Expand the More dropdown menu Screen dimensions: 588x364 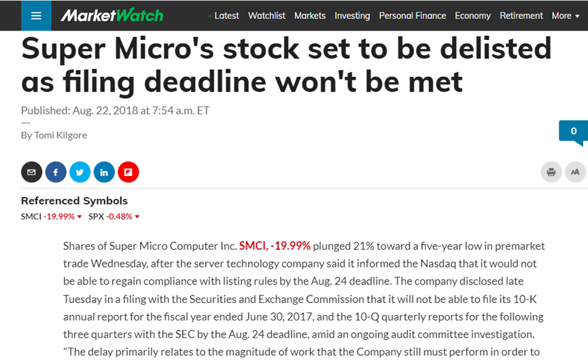click(566, 16)
